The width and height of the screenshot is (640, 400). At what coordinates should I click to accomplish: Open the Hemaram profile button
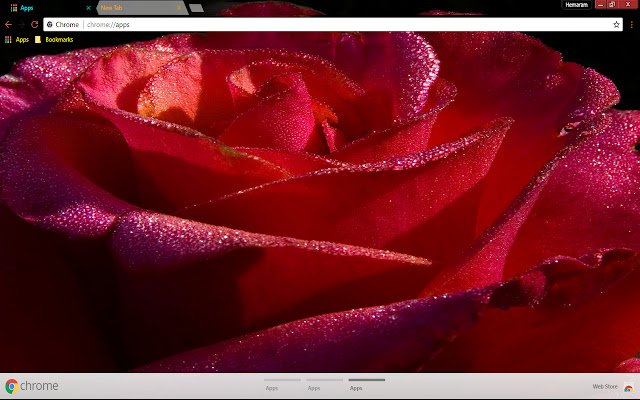pyautogui.click(x=577, y=5)
